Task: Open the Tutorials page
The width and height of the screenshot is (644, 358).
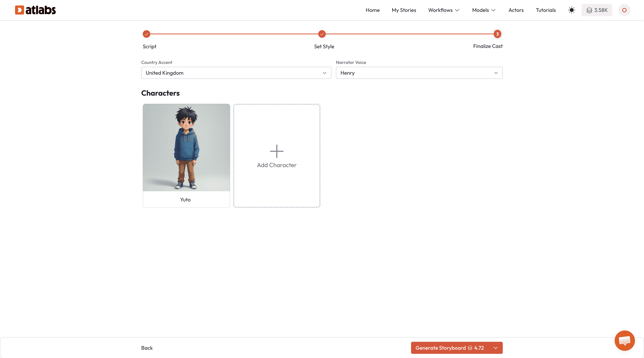Action: (x=546, y=10)
